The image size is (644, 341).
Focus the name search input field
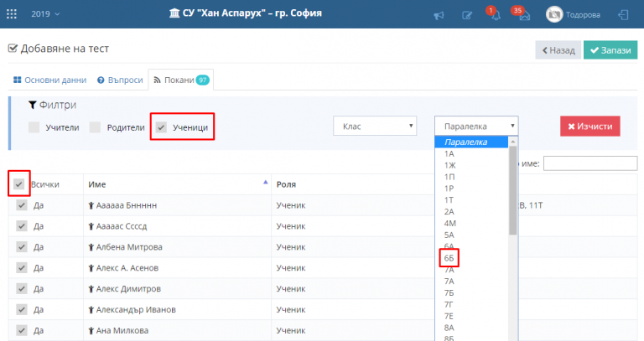tap(590, 163)
